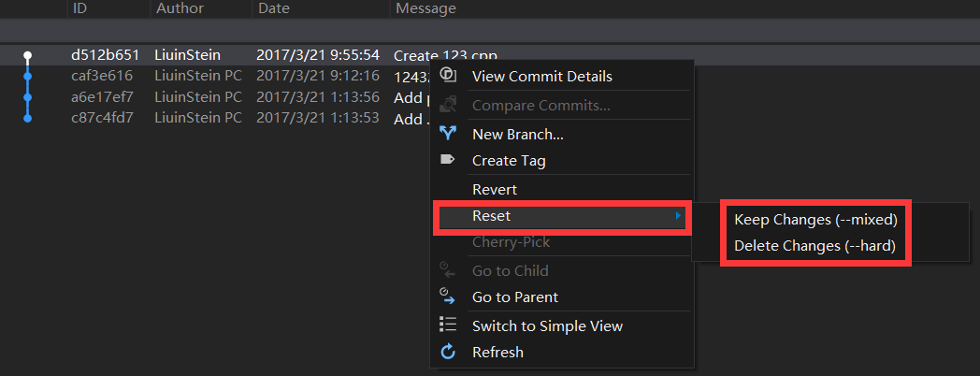
Task: Select the graph node for commit c87c4fd7
Action: coord(28,118)
